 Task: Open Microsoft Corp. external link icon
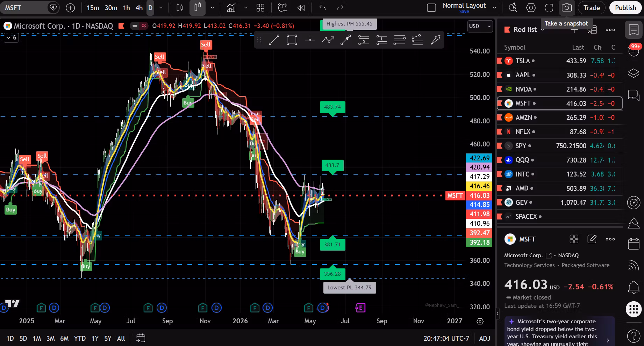(x=549, y=255)
